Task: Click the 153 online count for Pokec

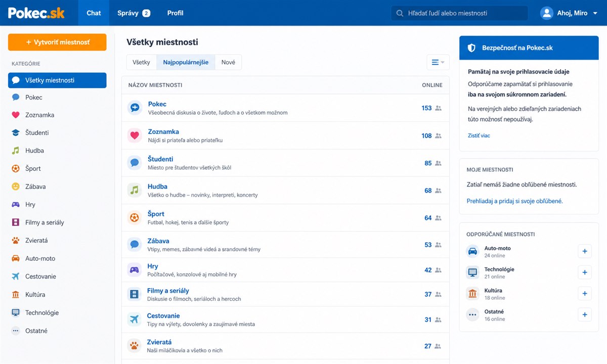Action: pyautogui.click(x=426, y=108)
